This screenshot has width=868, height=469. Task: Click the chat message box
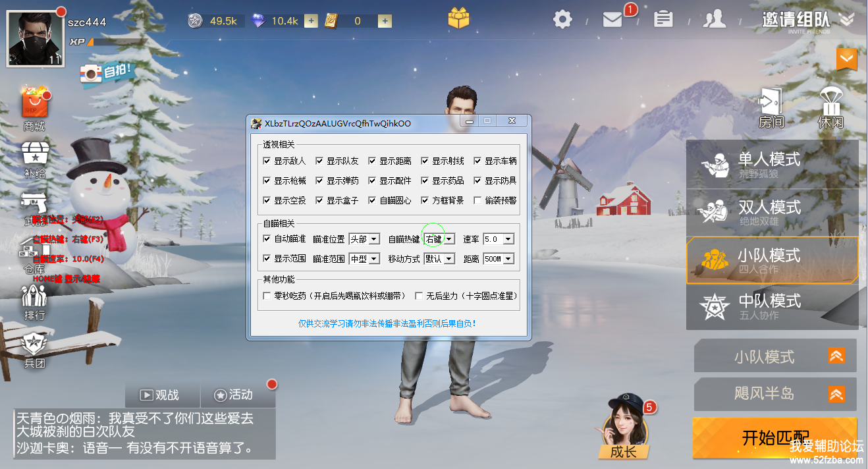pos(144,433)
